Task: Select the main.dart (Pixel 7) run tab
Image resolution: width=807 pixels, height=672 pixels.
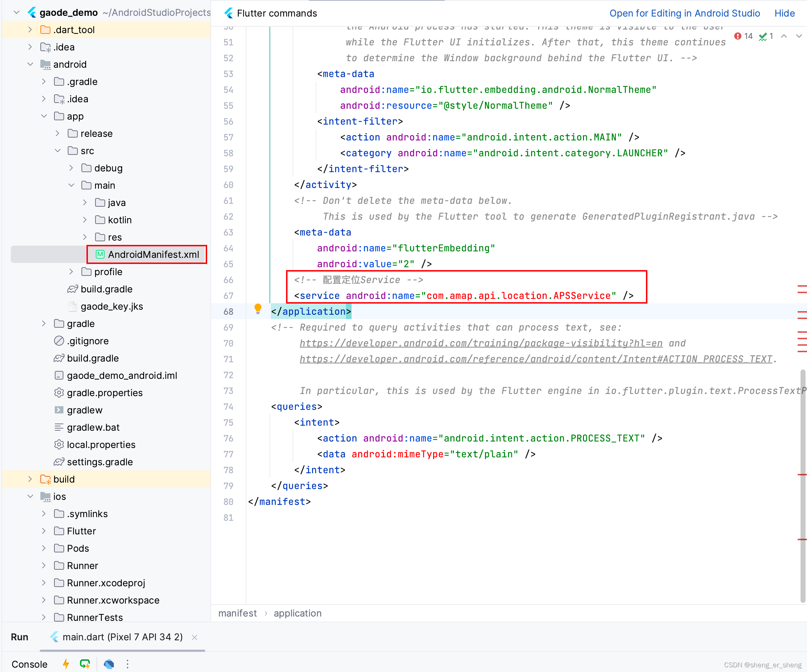Action: pos(122,637)
